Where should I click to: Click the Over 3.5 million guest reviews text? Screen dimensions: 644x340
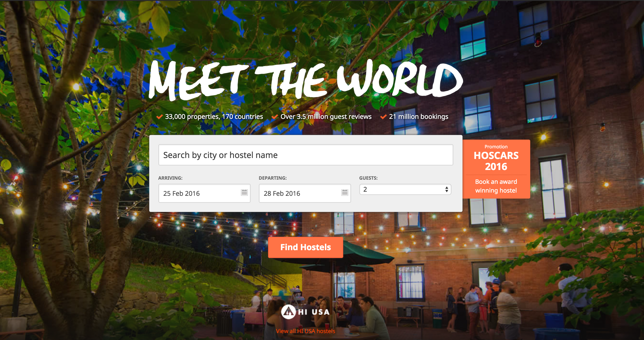326,117
